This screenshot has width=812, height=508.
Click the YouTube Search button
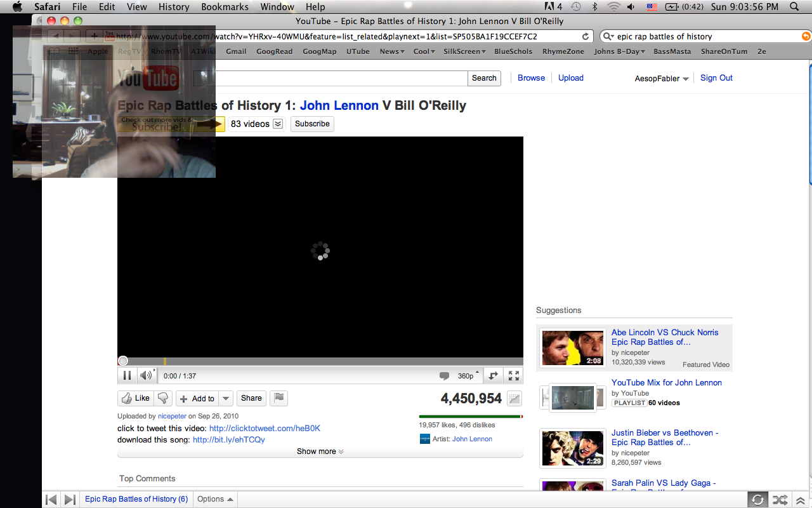point(484,78)
